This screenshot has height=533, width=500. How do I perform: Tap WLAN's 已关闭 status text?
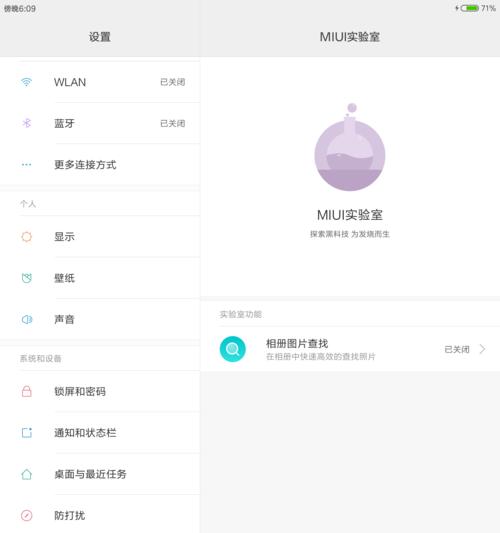(173, 82)
